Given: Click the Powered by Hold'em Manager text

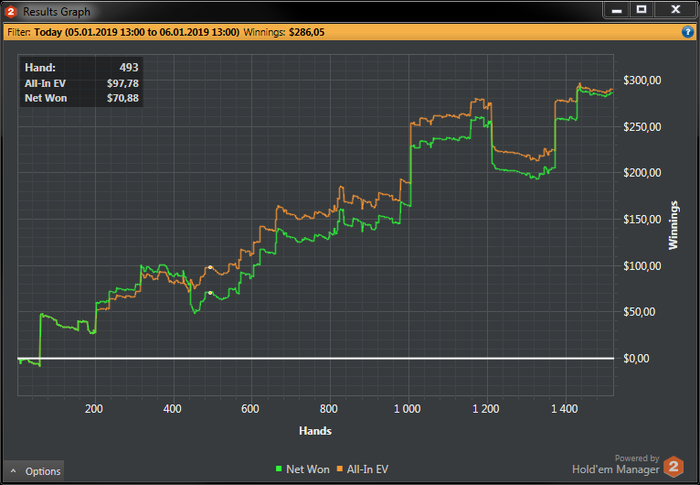Looking at the screenshot, I should 616,464.
